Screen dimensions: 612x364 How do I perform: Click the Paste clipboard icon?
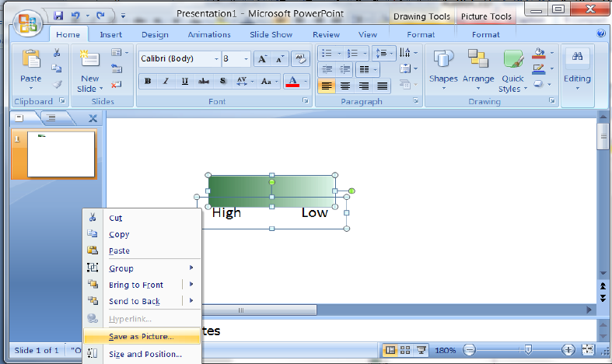click(x=31, y=59)
